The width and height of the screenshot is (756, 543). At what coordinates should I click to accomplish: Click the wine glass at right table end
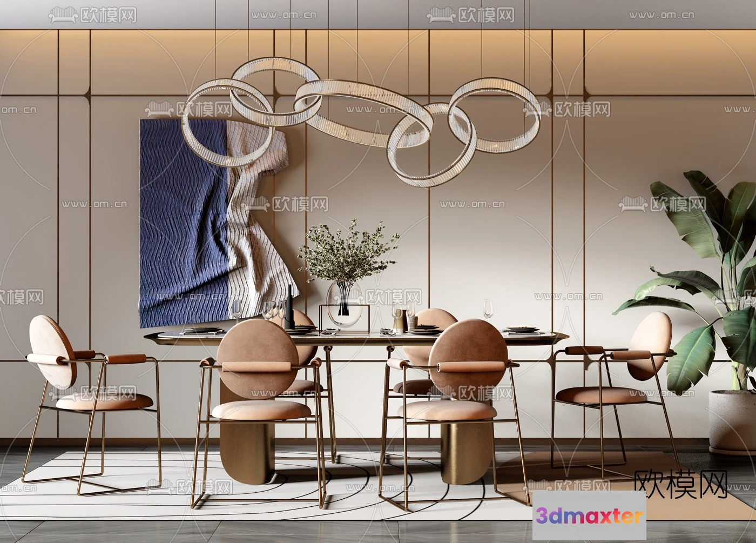pyautogui.click(x=488, y=310)
